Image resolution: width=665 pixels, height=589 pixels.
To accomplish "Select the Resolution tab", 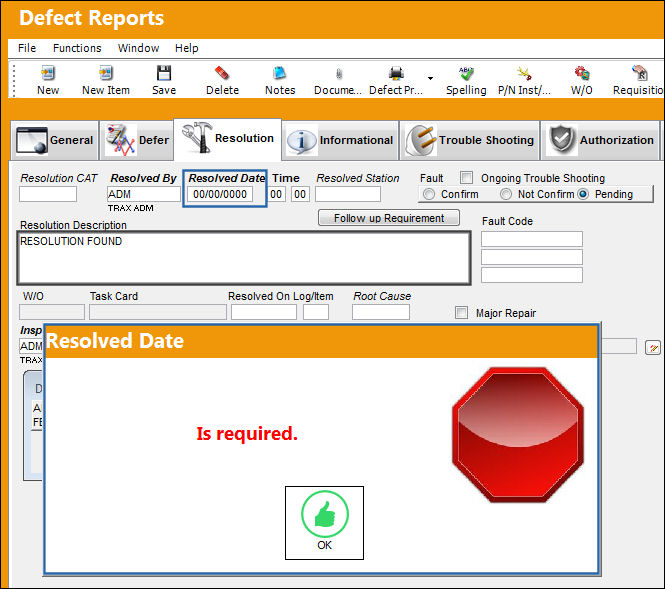I will pos(228,139).
